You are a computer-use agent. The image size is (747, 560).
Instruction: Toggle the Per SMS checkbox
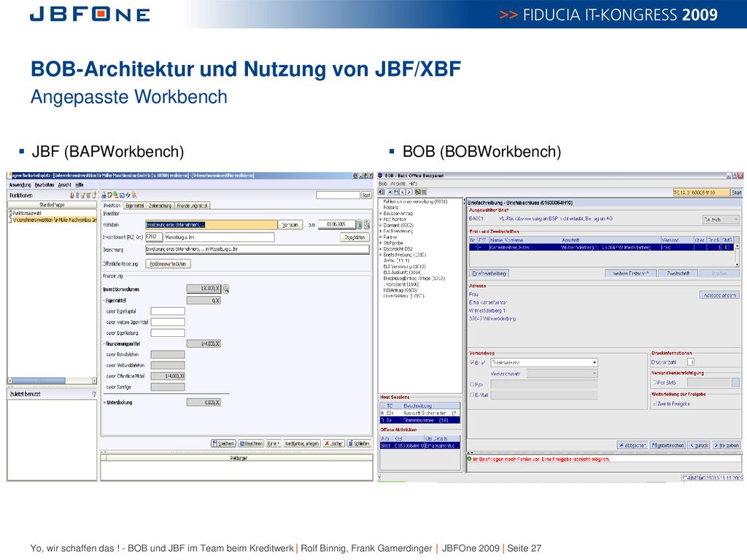pos(654,382)
